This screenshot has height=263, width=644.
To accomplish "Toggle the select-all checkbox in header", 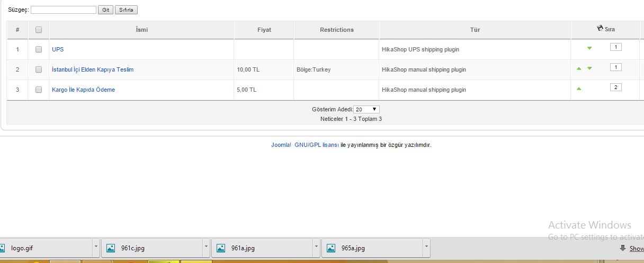I will pyautogui.click(x=39, y=30).
